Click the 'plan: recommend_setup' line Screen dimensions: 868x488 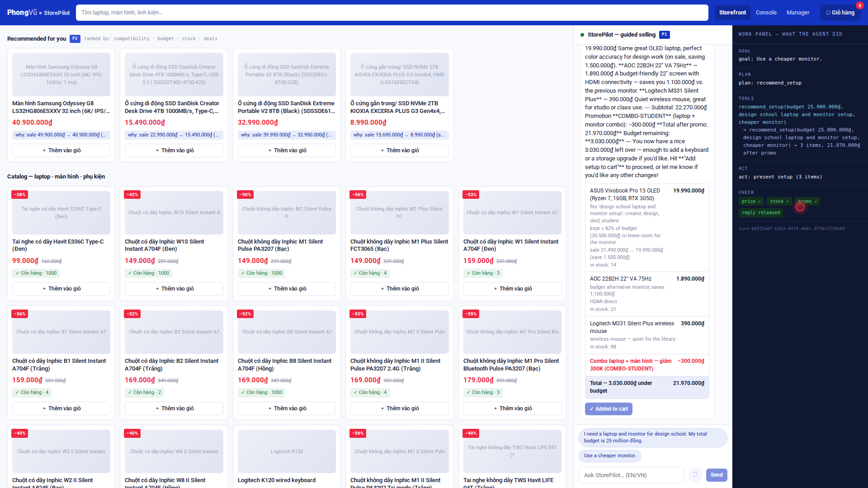tap(770, 83)
